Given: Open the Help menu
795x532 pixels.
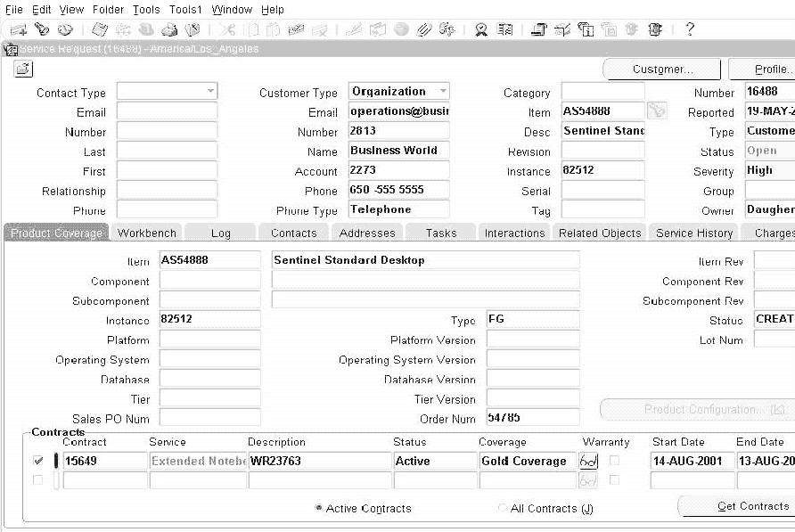Looking at the screenshot, I should (x=273, y=9).
